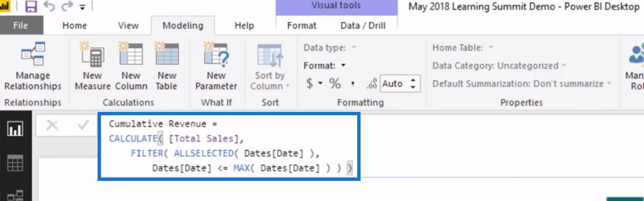
Task: Open the Help tab
Action: click(244, 26)
